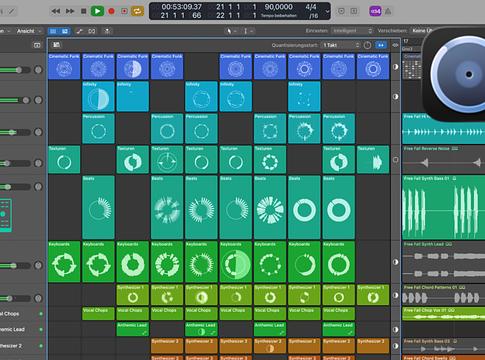The image size is (485, 360).
Task: Enable Flex with the flex icon
Action: pos(92,31)
